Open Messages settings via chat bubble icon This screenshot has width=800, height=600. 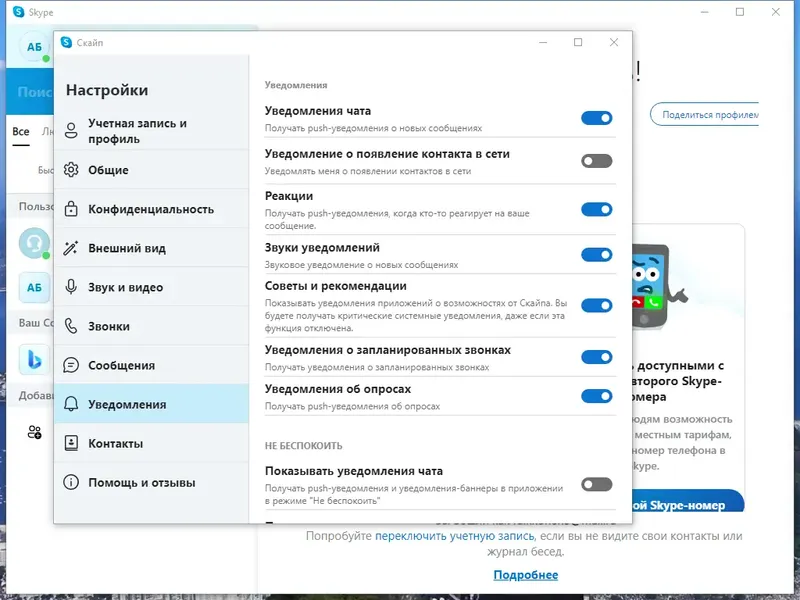[71, 365]
